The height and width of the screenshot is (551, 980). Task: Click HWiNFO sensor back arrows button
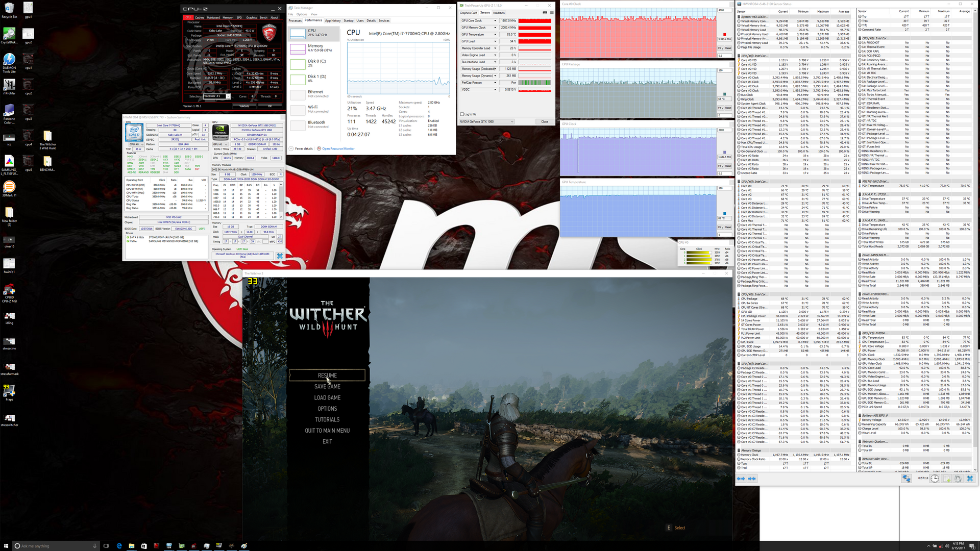pyautogui.click(x=741, y=479)
